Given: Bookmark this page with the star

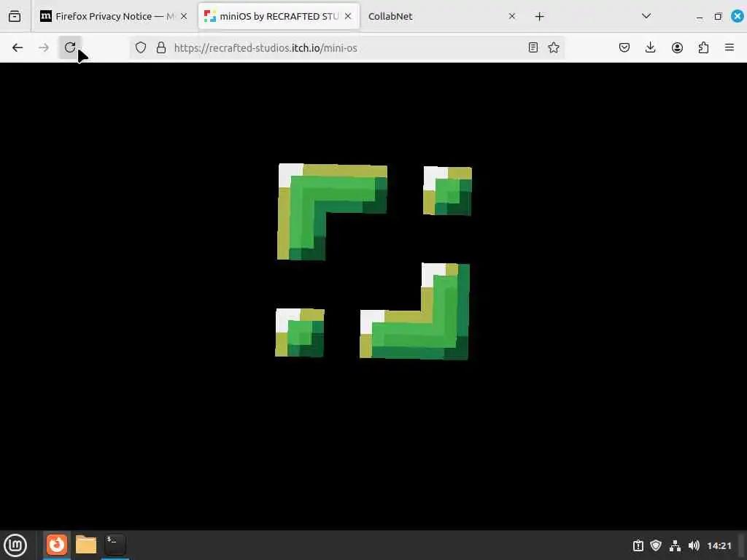Looking at the screenshot, I should click(554, 47).
